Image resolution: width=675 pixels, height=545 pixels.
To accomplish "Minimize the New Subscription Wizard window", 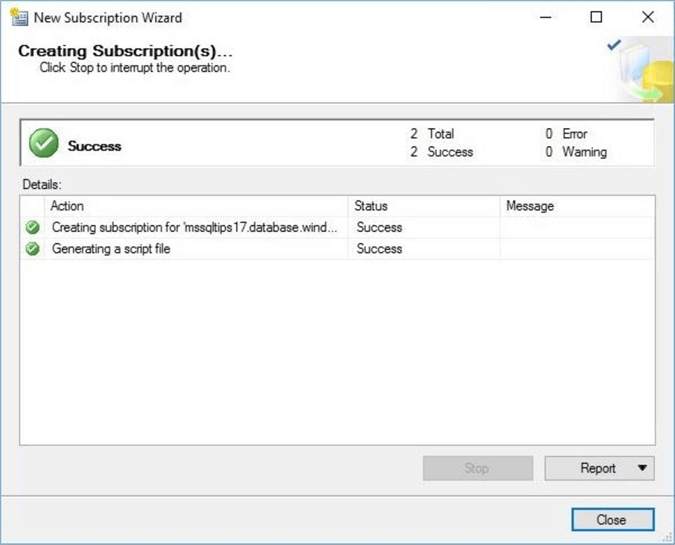I will [546, 17].
